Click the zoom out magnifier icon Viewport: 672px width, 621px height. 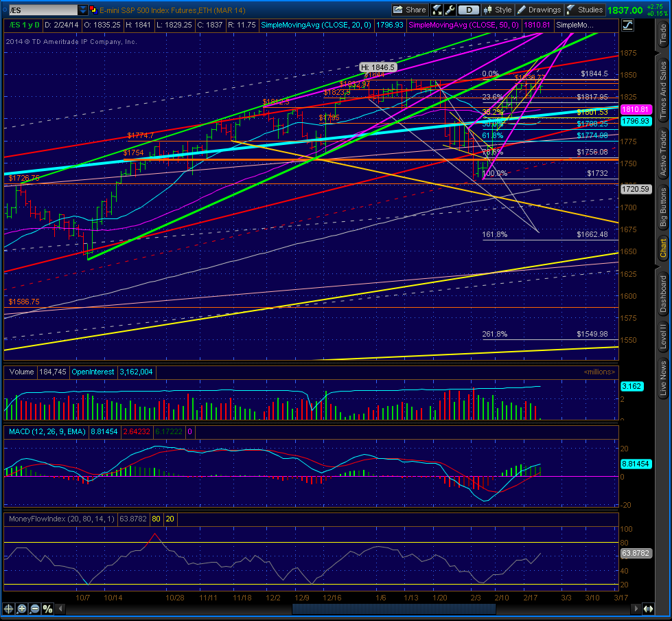[x=35, y=609]
